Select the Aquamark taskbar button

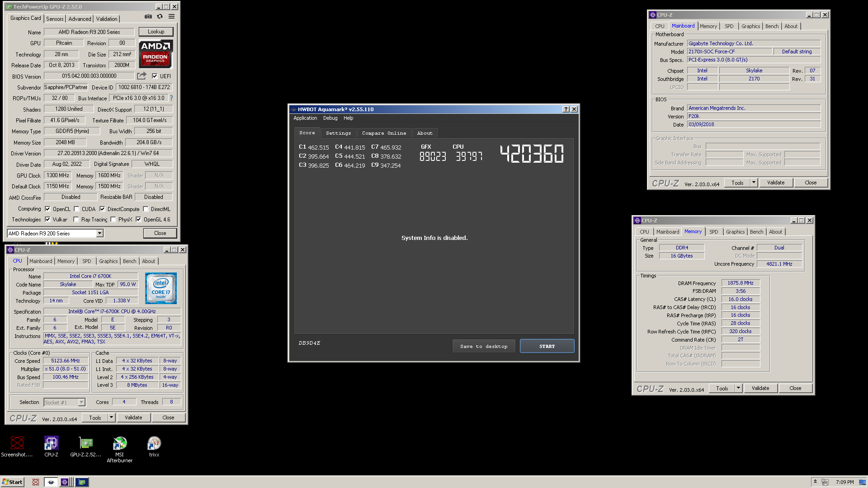[51, 482]
